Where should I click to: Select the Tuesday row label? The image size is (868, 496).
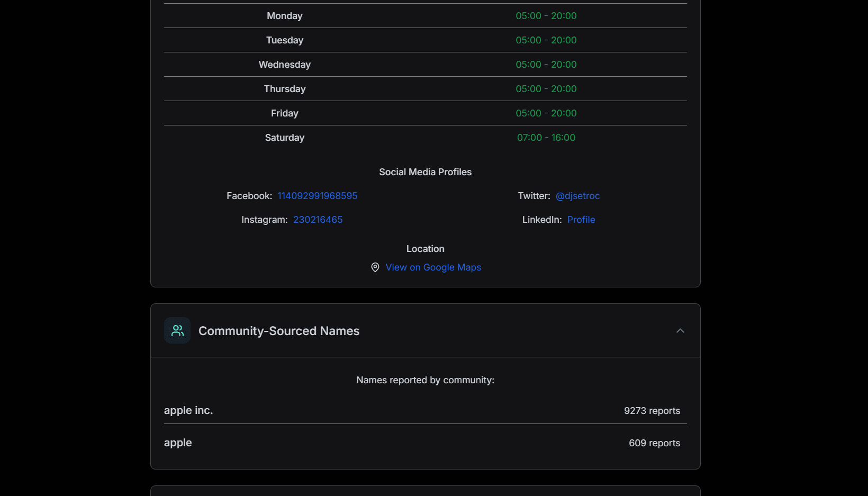tap(285, 40)
